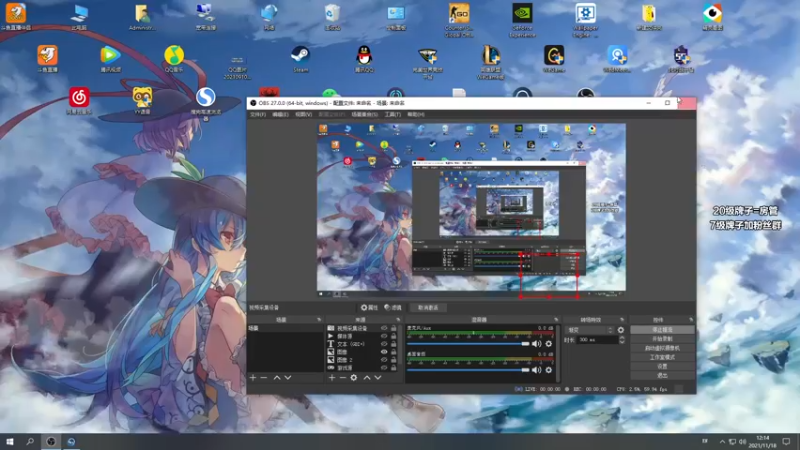
Task: Mute the 麦克风/Aux speaker icon
Action: (x=536, y=344)
